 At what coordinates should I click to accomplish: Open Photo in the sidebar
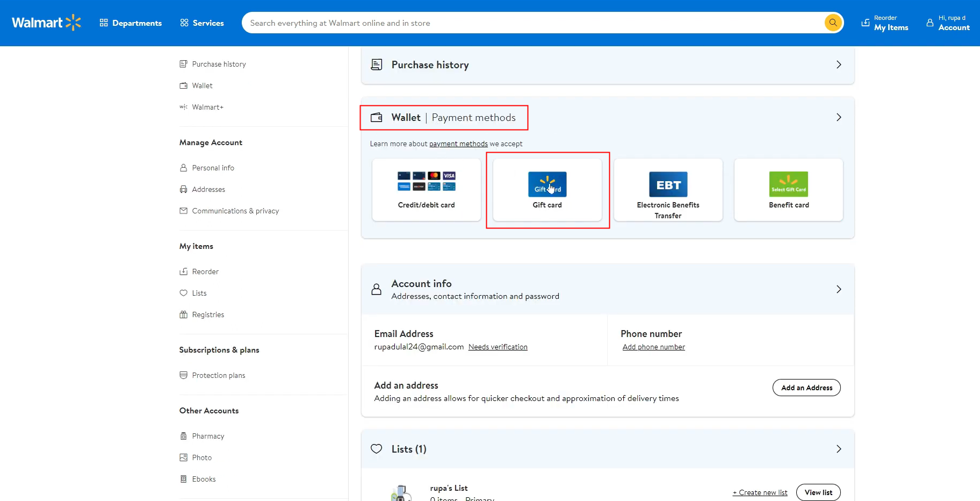tap(201, 457)
